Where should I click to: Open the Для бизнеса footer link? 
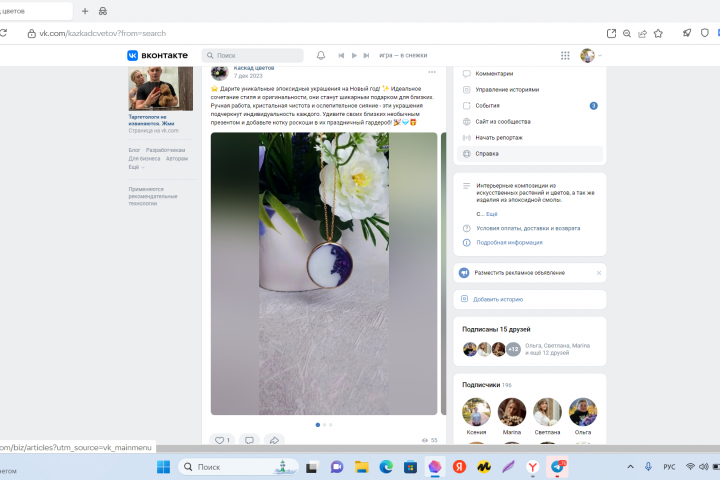[x=144, y=158]
